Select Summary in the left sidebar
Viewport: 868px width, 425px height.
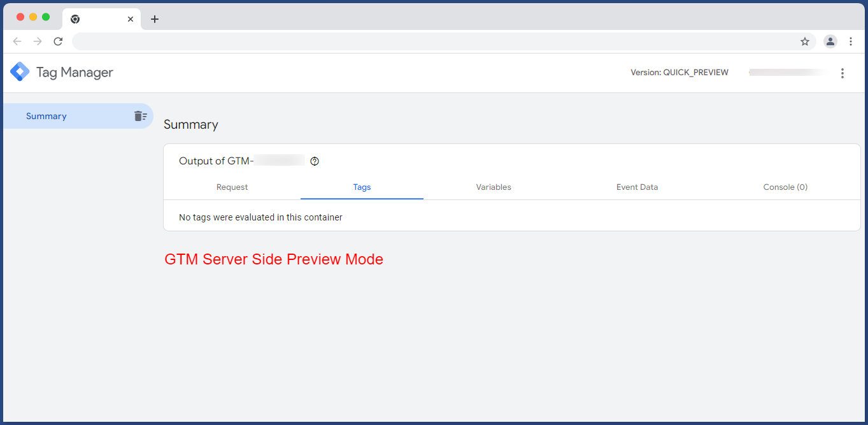[78, 116]
